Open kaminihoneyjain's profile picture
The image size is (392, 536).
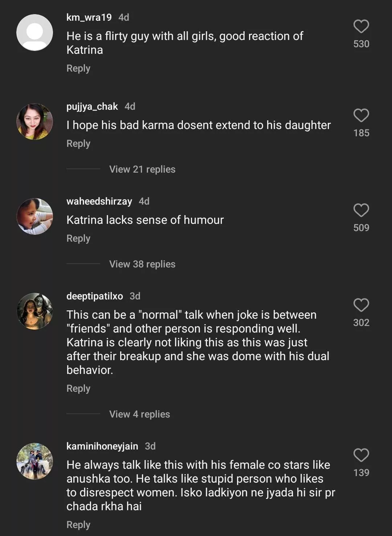coord(35,461)
